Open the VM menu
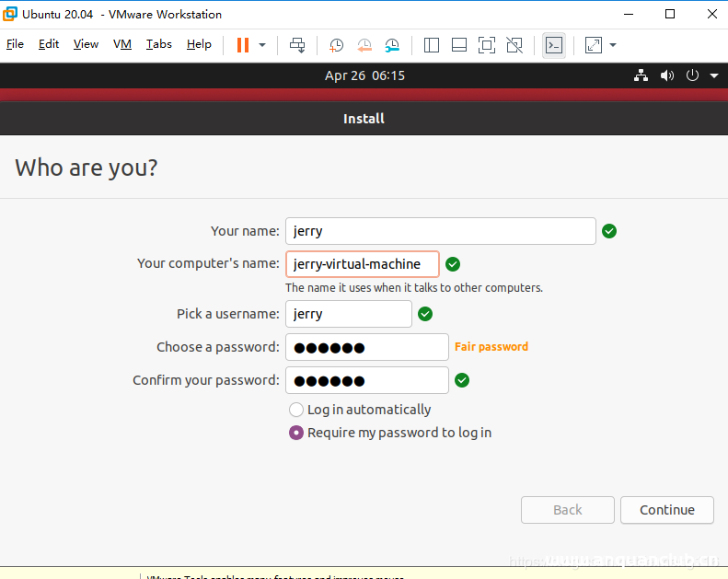Image resolution: width=728 pixels, height=579 pixels. (122, 44)
